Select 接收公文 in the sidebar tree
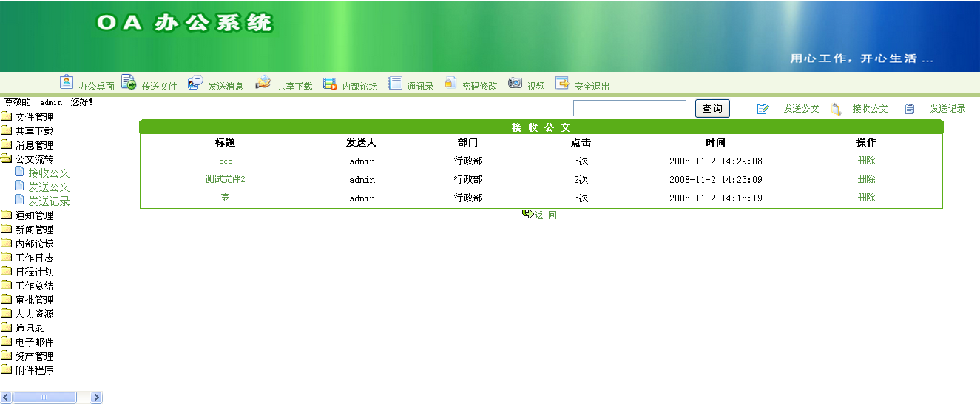980x405 pixels. click(49, 173)
